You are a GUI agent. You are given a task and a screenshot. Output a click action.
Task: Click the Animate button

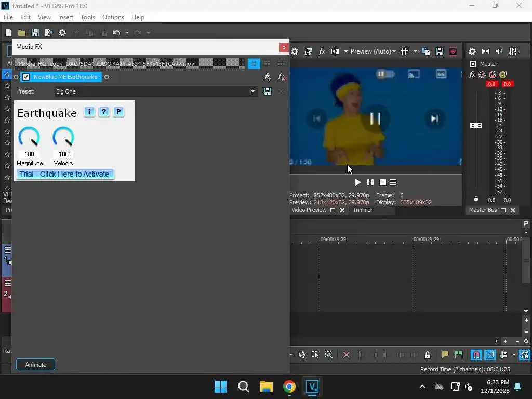36,364
